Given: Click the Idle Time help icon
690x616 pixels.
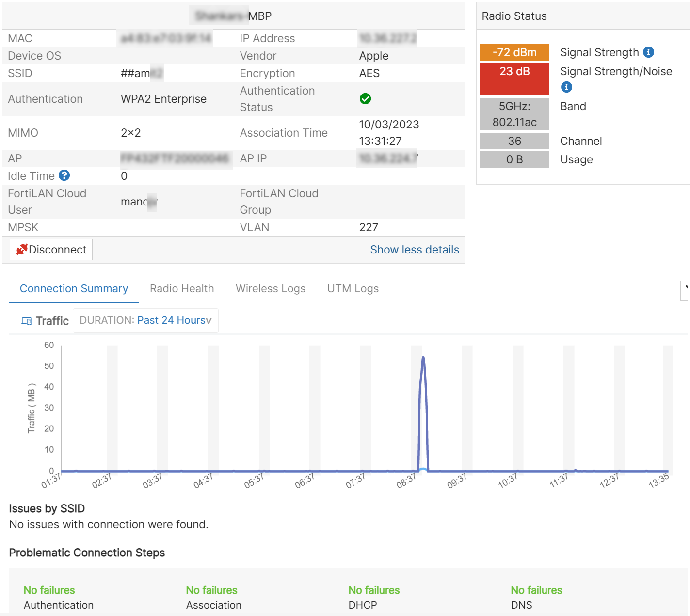Looking at the screenshot, I should pyautogui.click(x=64, y=175).
